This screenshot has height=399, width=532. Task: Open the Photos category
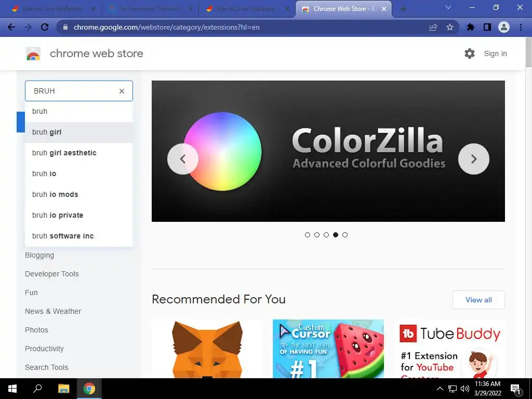pyautogui.click(x=36, y=330)
